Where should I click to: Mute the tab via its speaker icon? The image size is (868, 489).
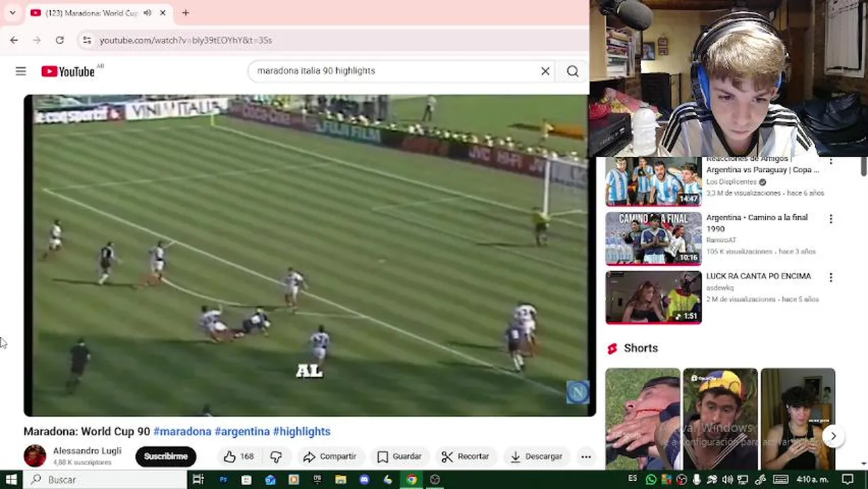[x=147, y=12]
